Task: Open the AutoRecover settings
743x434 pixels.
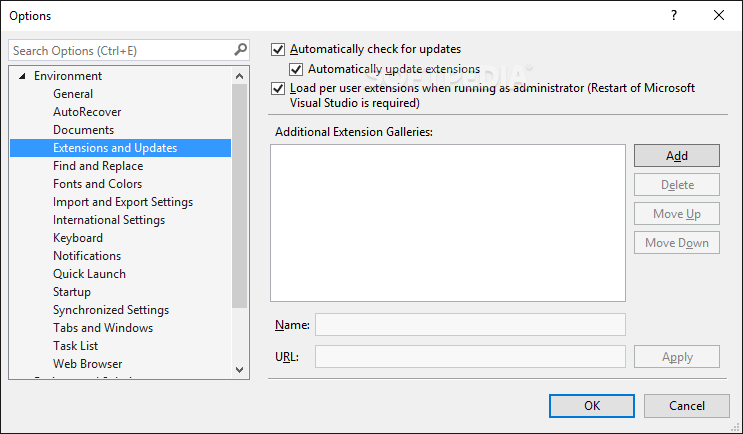Action: point(87,112)
